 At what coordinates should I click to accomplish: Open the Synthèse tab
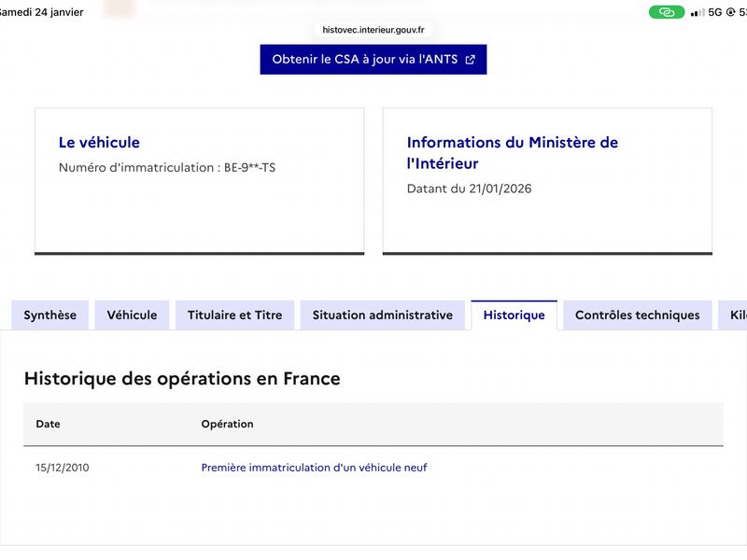(50, 315)
